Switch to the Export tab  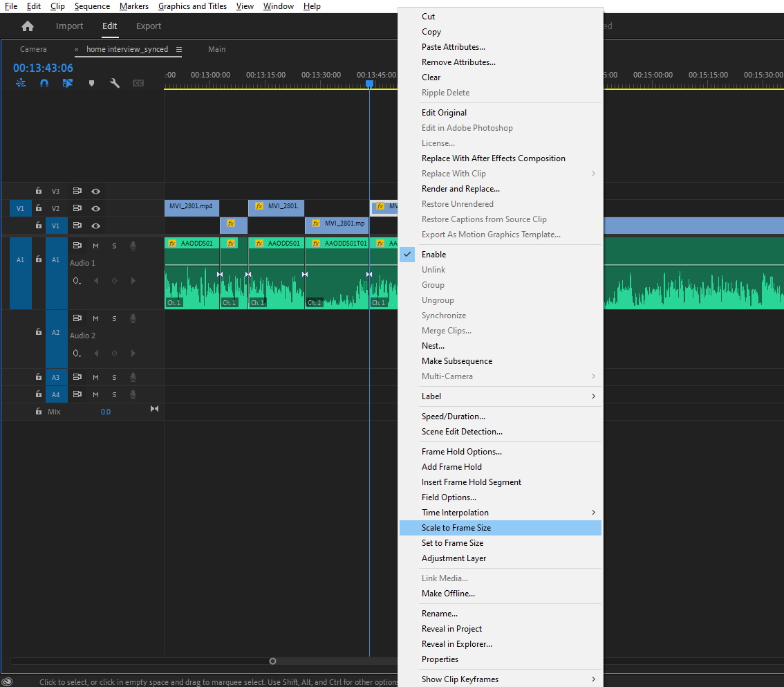[149, 26]
